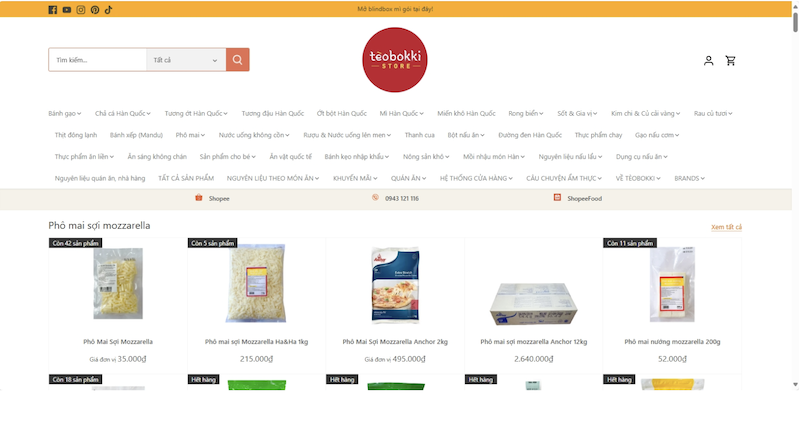Click the 'Mở blindbox mì gói' announcement banner
Screen dimensions: 800x421
coord(395,9)
